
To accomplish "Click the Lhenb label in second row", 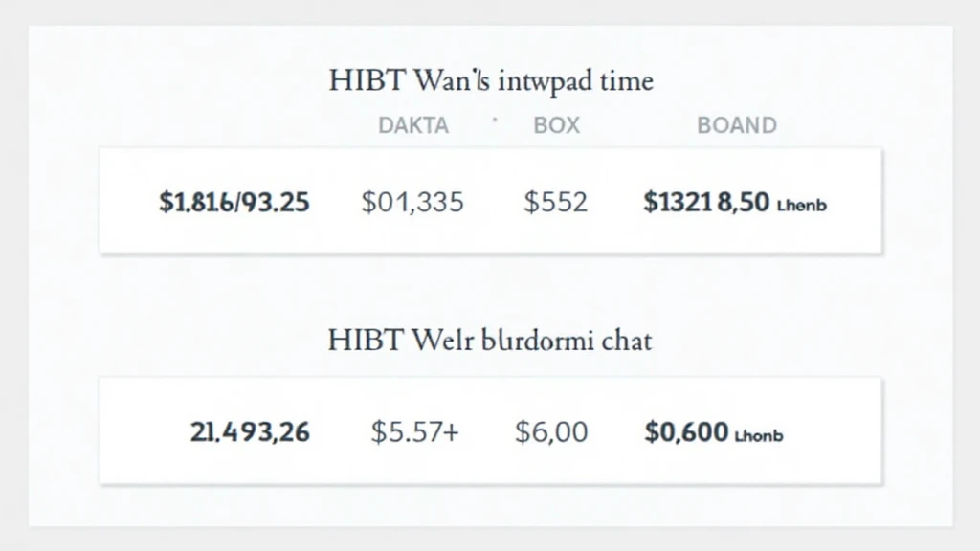I will 759,435.
